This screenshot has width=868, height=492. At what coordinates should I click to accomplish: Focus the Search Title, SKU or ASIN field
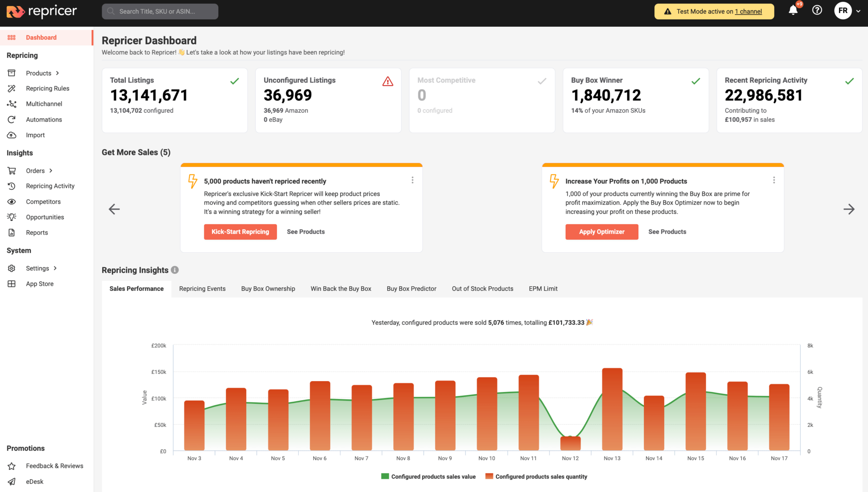160,11
